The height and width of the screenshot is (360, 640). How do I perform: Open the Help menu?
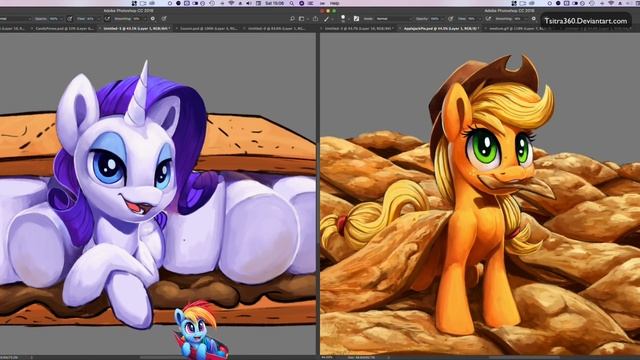[335, 3]
